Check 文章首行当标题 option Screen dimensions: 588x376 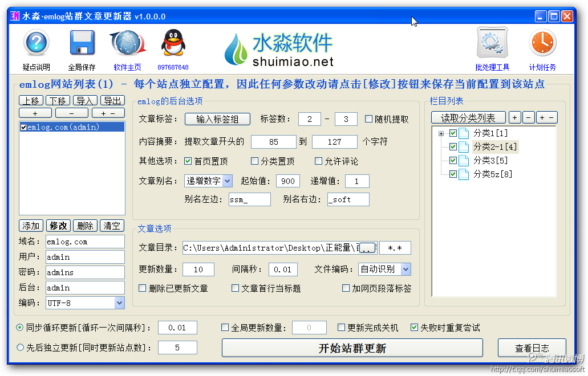click(235, 288)
